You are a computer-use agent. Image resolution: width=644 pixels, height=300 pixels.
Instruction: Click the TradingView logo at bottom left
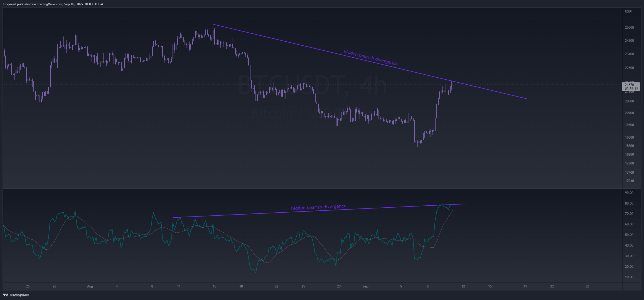(16, 295)
